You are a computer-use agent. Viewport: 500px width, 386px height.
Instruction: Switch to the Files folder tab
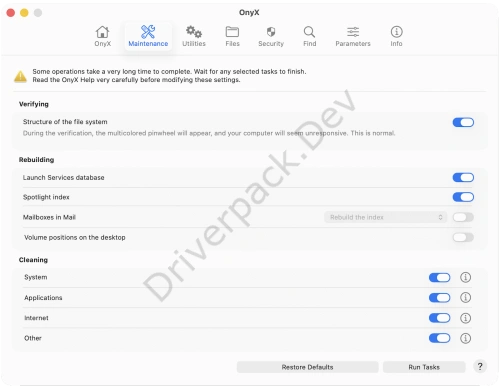tap(232, 36)
